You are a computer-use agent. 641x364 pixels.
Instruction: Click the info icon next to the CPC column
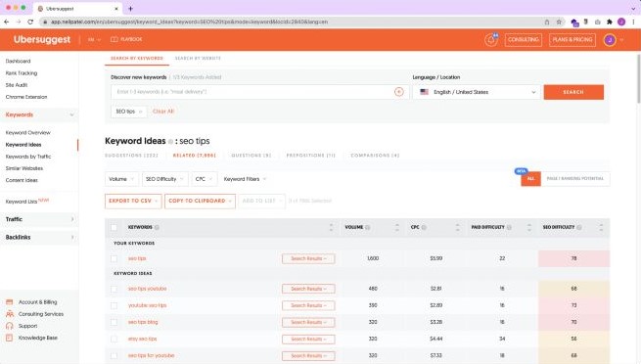point(424,227)
